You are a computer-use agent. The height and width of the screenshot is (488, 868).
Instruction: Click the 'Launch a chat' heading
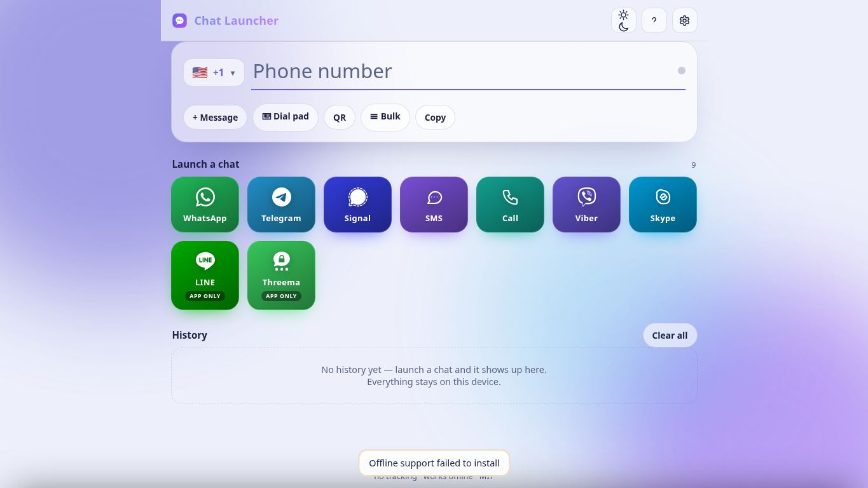205,164
